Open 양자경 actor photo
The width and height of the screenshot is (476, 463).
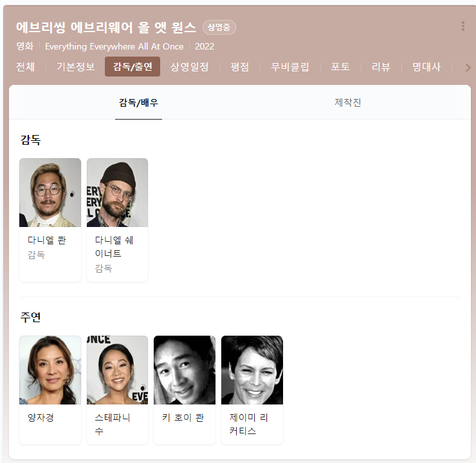[50, 370]
